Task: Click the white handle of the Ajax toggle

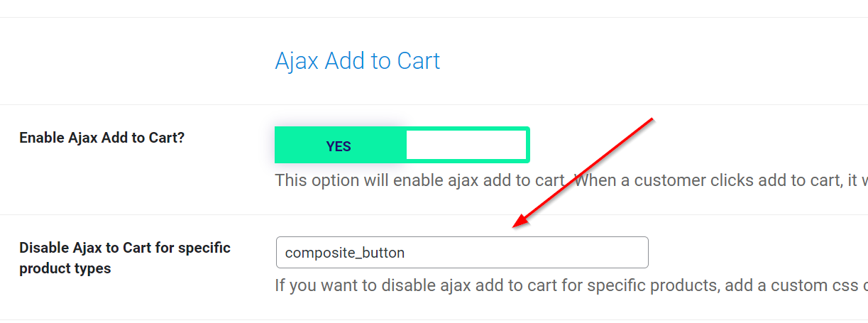Action: click(x=466, y=145)
